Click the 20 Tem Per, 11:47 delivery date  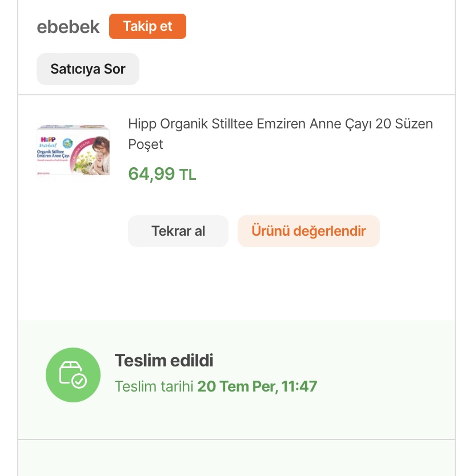[x=257, y=386]
